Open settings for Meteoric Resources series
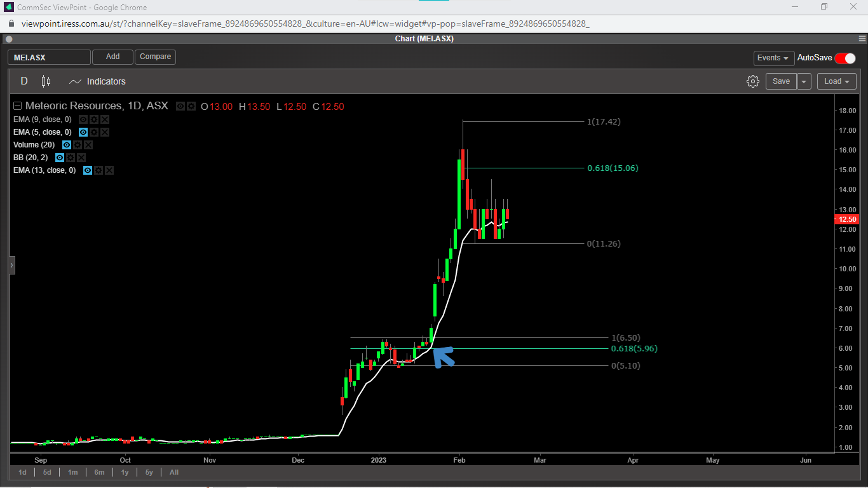The image size is (868, 488). click(191, 106)
